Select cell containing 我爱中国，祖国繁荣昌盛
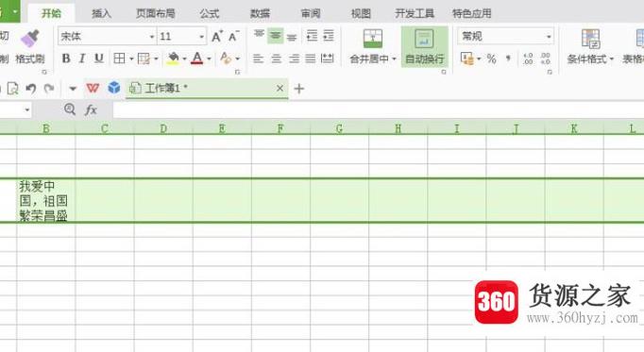The height and width of the screenshot is (352, 644). point(46,201)
